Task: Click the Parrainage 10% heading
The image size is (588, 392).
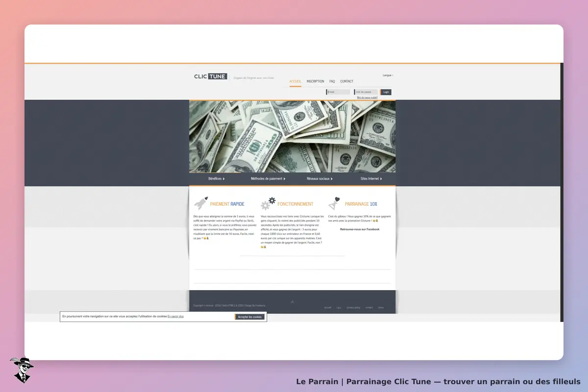Action: pos(361,204)
